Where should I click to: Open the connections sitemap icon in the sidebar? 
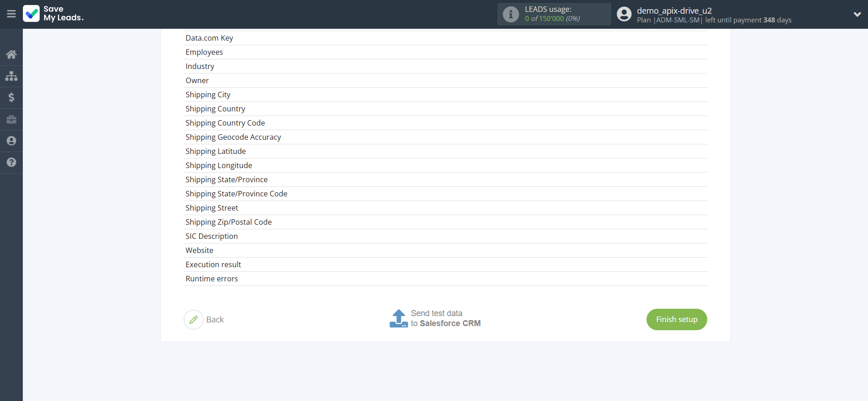pyautogui.click(x=11, y=76)
